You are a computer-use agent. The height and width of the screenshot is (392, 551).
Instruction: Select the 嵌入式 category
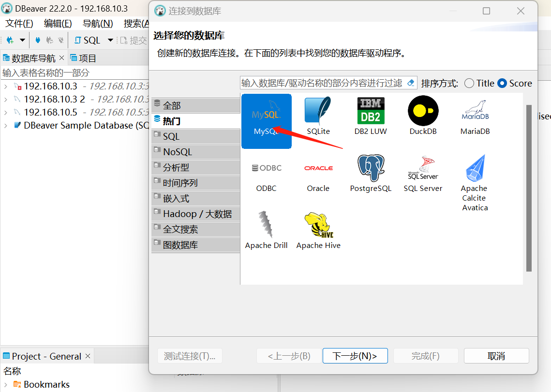pyautogui.click(x=196, y=198)
